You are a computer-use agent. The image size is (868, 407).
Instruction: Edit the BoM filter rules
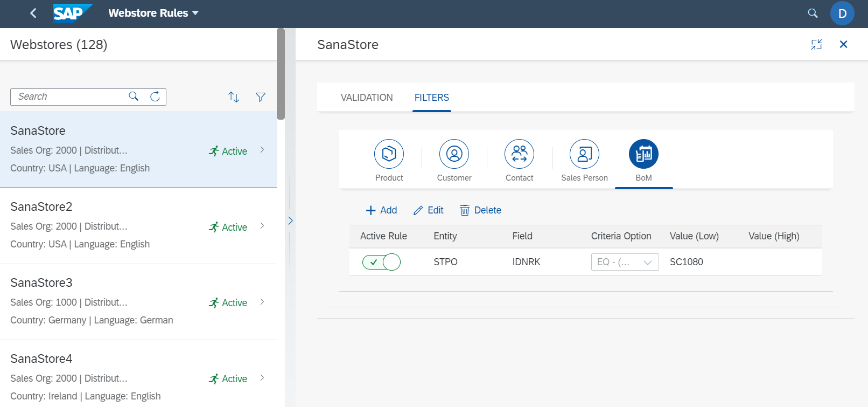429,210
